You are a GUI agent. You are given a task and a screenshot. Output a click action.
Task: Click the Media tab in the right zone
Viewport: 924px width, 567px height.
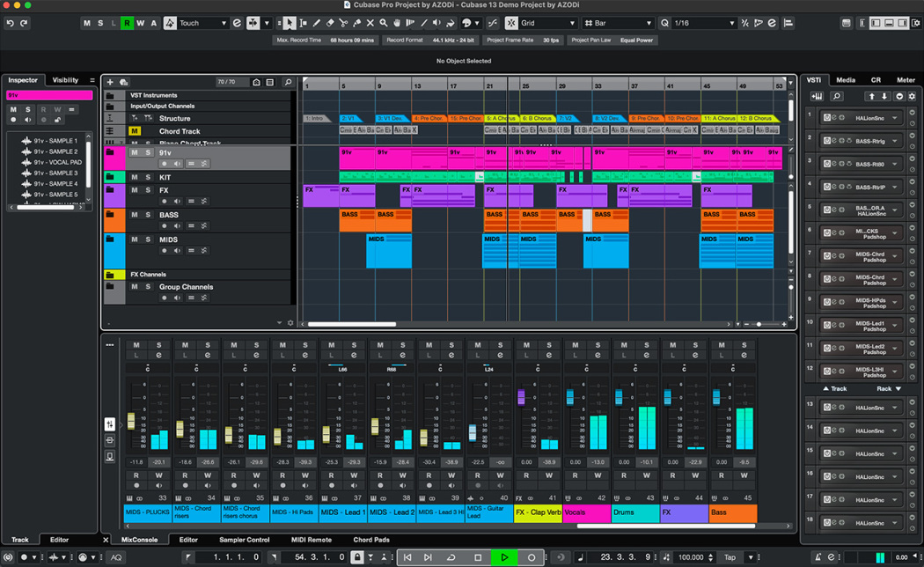(846, 79)
